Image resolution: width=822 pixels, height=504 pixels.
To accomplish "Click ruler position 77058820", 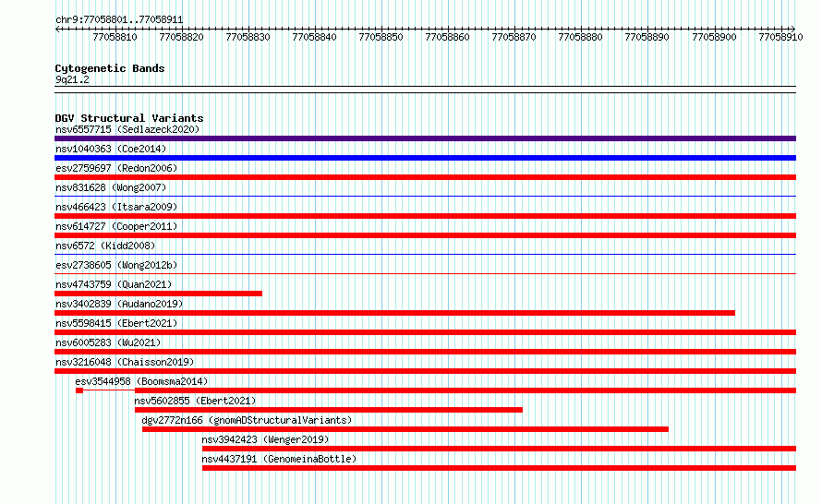I will click(181, 37).
